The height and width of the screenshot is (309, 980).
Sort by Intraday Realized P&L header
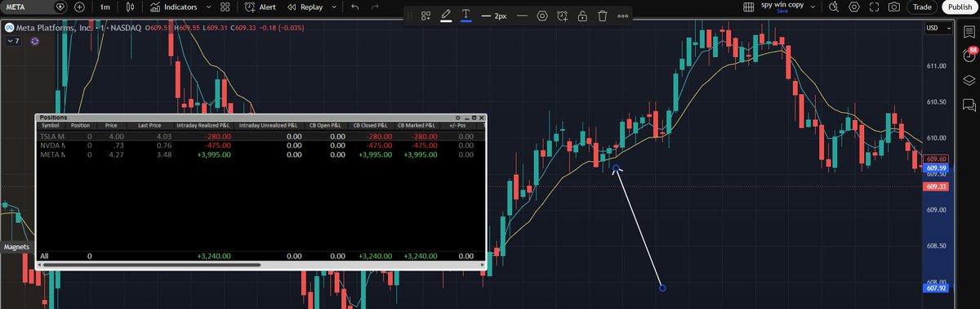click(204, 126)
